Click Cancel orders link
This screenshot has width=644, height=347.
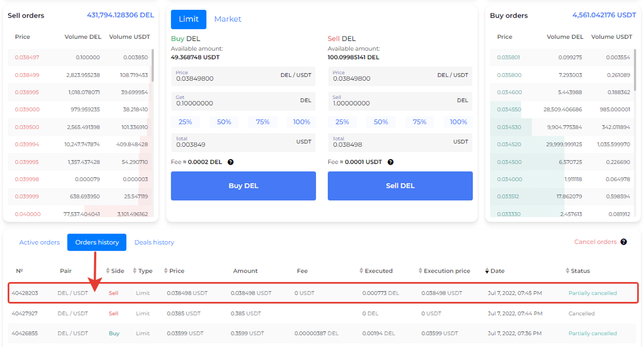pyautogui.click(x=595, y=242)
